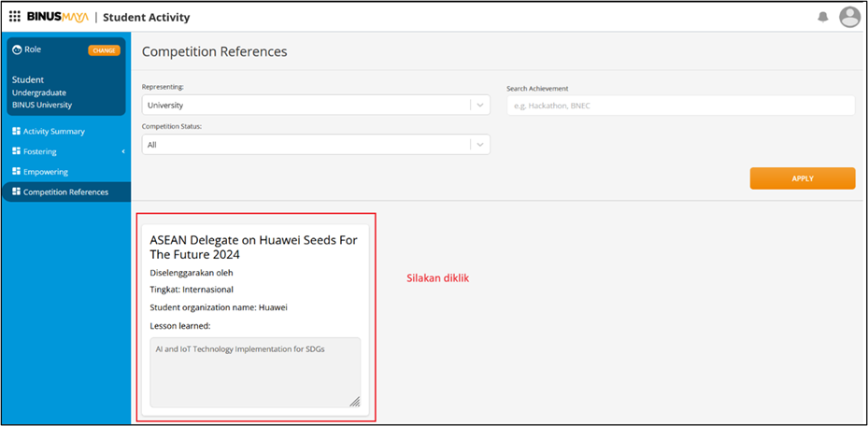The height and width of the screenshot is (426, 868).
Task: Click the Lesson learned: label
Action: [180, 326]
